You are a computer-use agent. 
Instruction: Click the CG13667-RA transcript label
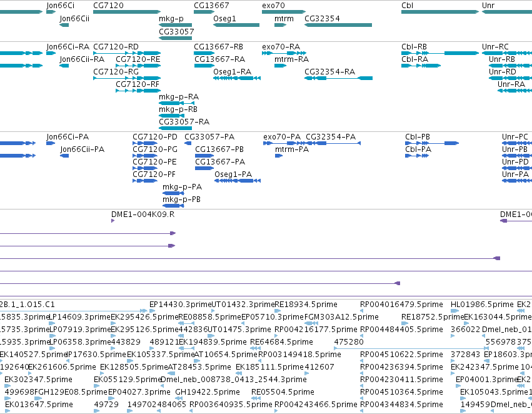coord(219,59)
